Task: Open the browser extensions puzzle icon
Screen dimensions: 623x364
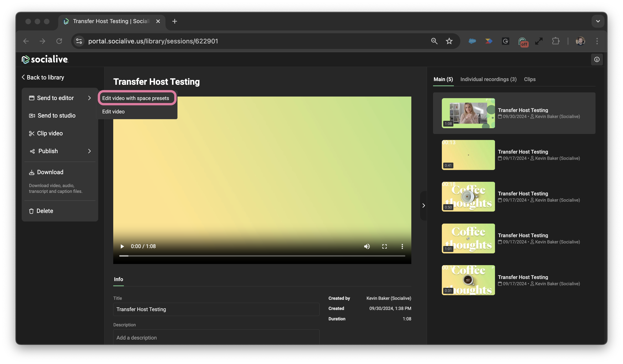Action: tap(556, 41)
